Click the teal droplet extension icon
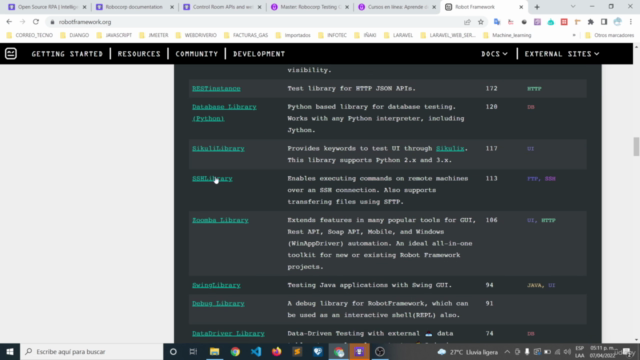640x360 pixels. click(x=551, y=22)
